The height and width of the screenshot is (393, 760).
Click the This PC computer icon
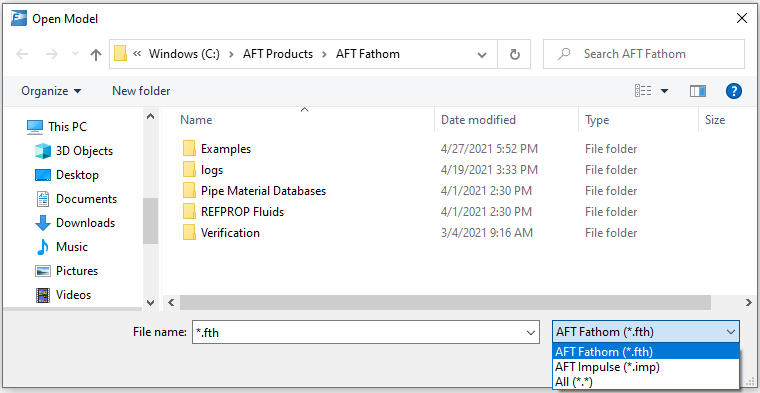pos(35,127)
